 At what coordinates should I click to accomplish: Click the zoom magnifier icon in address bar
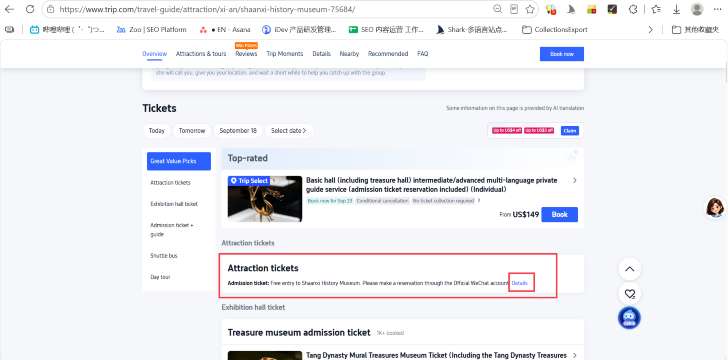tap(497, 9)
